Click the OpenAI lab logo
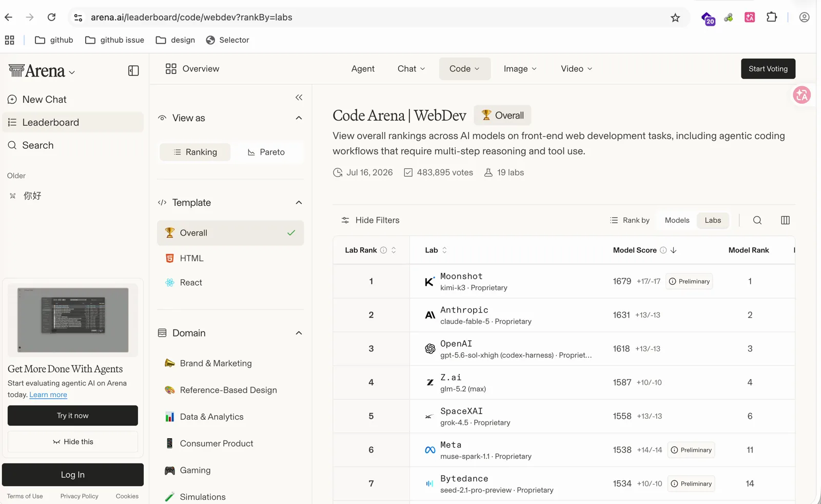The width and height of the screenshot is (821, 504). tap(430, 349)
